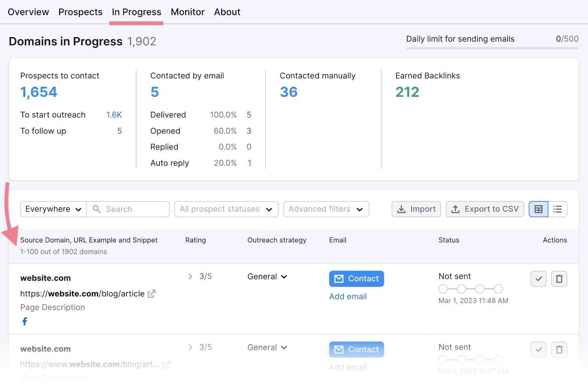Open the Monitor tab

[187, 12]
